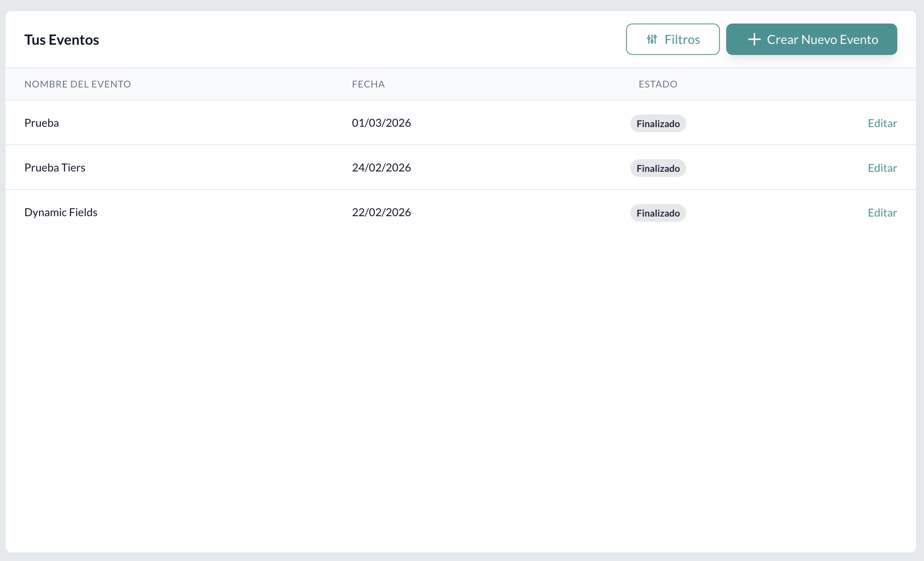Select the date 22/02/2026

click(381, 212)
